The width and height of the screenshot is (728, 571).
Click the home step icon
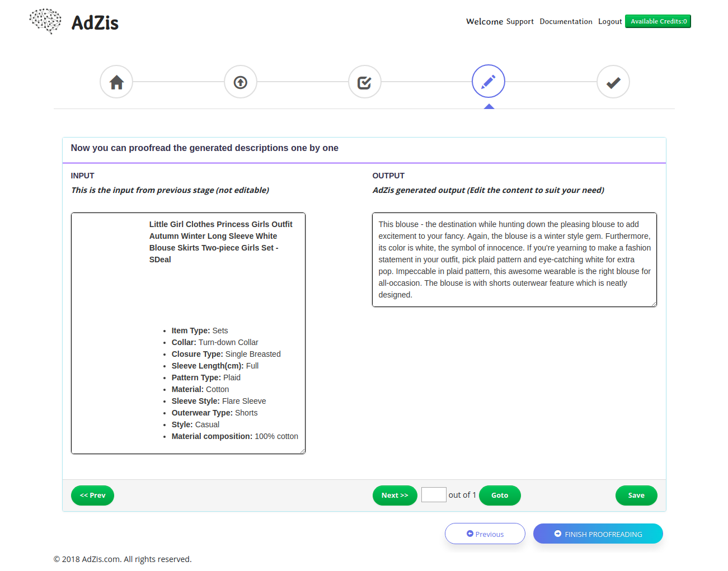pyautogui.click(x=116, y=82)
